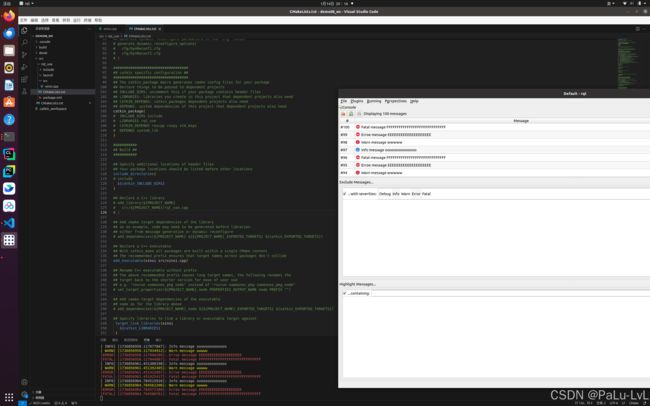Open the Files manager from the dock
The height and width of the screenshot is (406, 650).
pyautogui.click(x=9, y=51)
